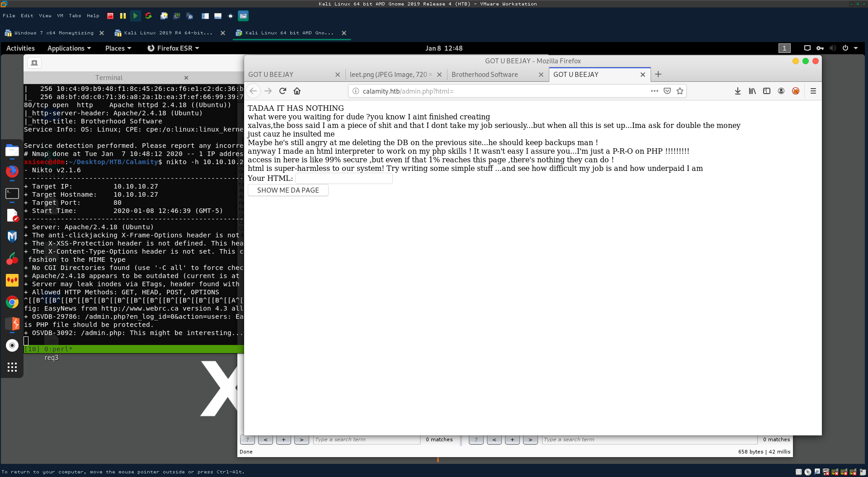
Task: Click the VMware unity console view icon
Action: (x=243, y=16)
